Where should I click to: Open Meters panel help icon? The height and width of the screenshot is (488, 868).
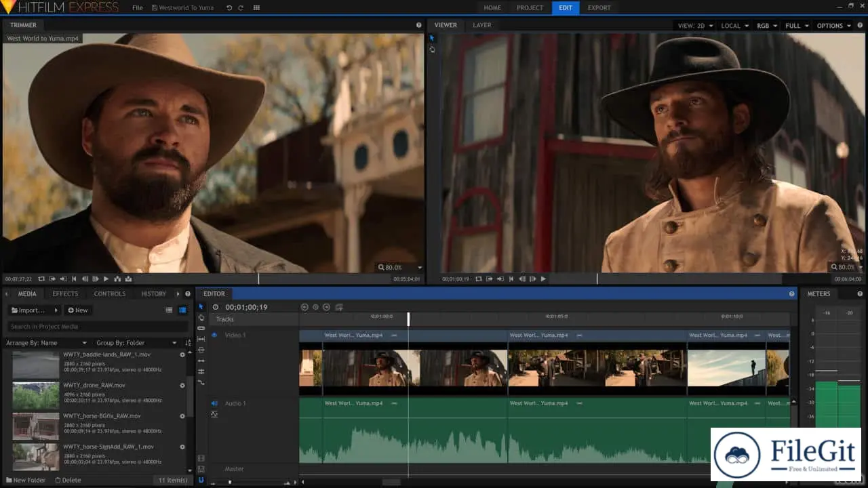coord(861,293)
